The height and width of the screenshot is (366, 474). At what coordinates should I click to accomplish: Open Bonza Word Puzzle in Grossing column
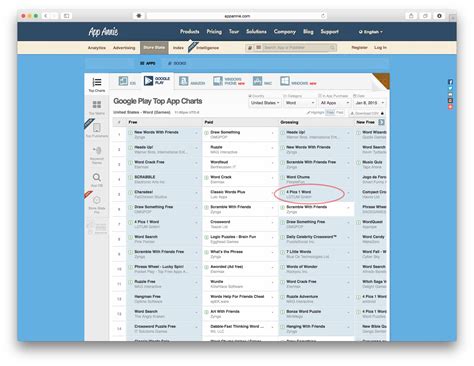(x=304, y=312)
